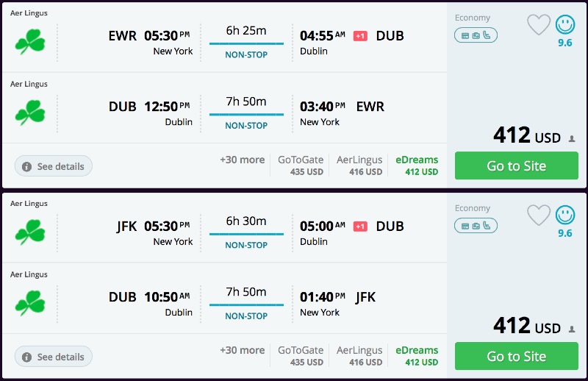Select GoToGate 435 USD offer on EWR flight
Image resolution: width=588 pixels, height=381 pixels.
[x=301, y=165]
